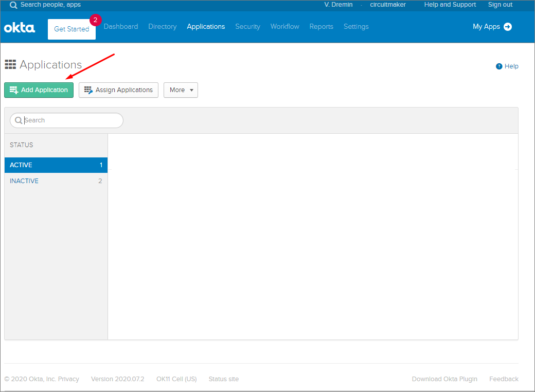The image size is (535, 392).
Task: Select the ACTIVE status filter
Action: (x=56, y=165)
